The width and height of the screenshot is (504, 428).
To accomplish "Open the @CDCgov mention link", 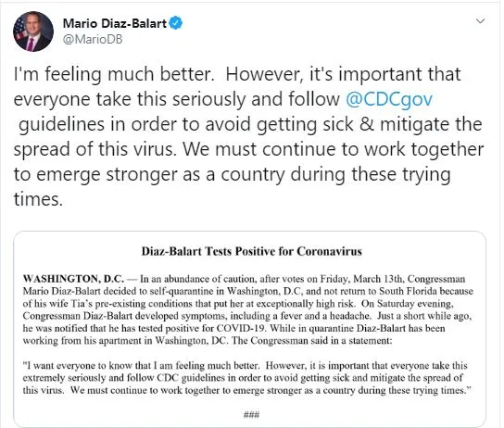I will (389, 99).
